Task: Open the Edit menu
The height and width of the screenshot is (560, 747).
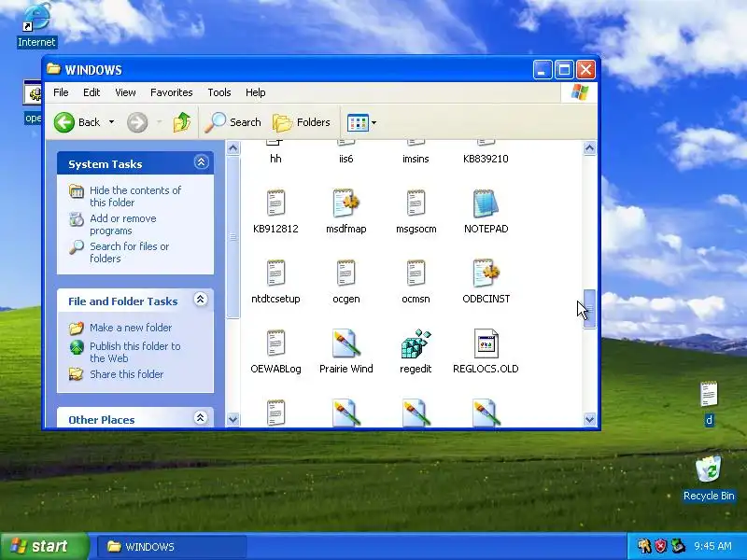Action: coord(92,92)
